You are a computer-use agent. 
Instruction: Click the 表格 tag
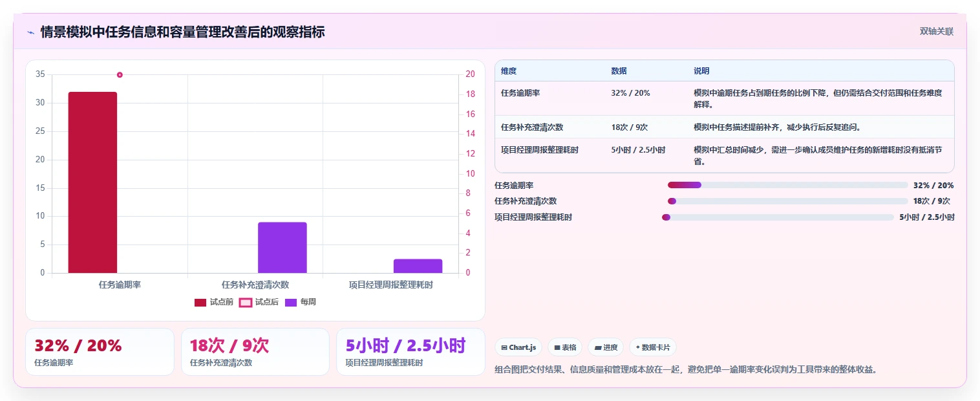tap(565, 347)
